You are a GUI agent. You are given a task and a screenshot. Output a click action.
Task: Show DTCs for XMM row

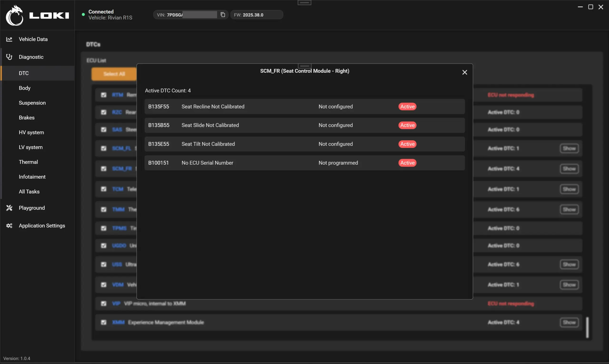(569, 322)
